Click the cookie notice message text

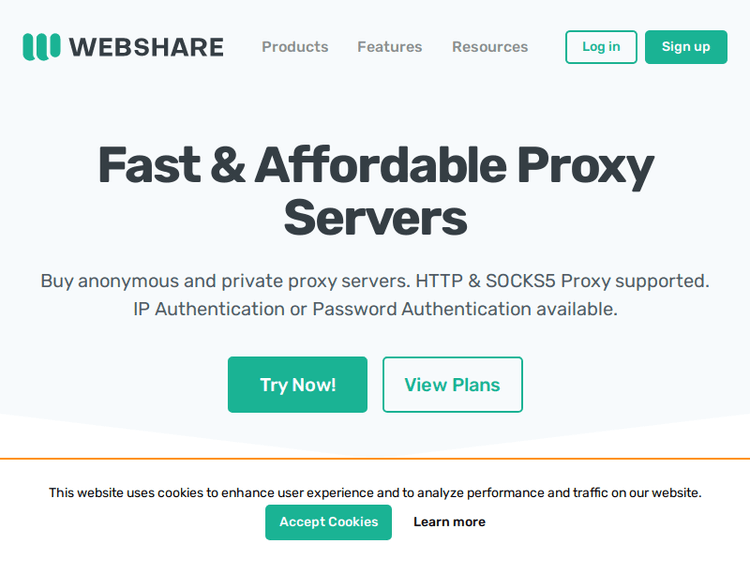[375, 492]
